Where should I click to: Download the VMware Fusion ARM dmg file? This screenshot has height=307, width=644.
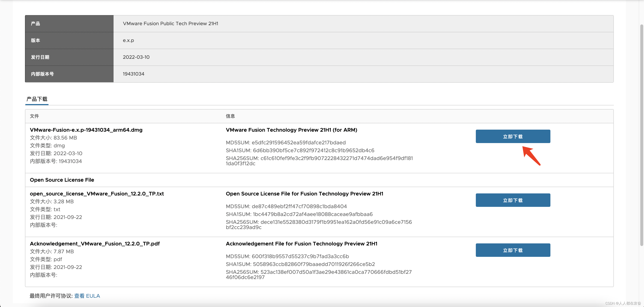pyautogui.click(x=513, y=136)
